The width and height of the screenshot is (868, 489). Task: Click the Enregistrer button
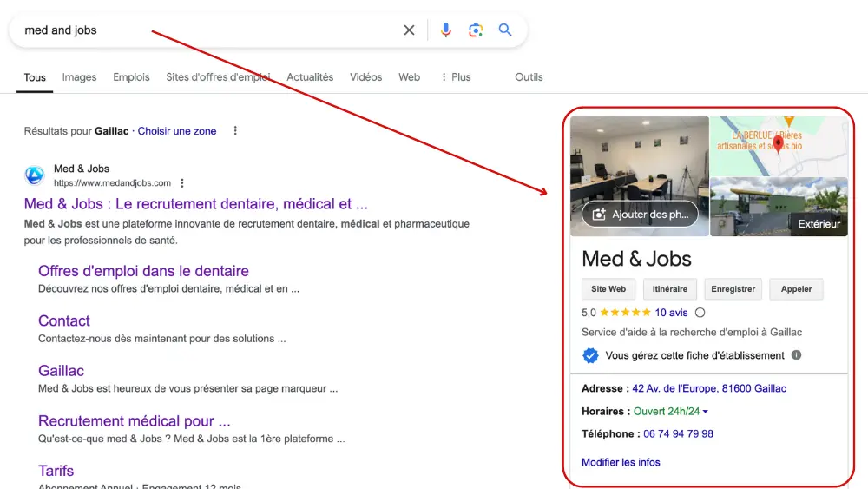click(733, 289)
